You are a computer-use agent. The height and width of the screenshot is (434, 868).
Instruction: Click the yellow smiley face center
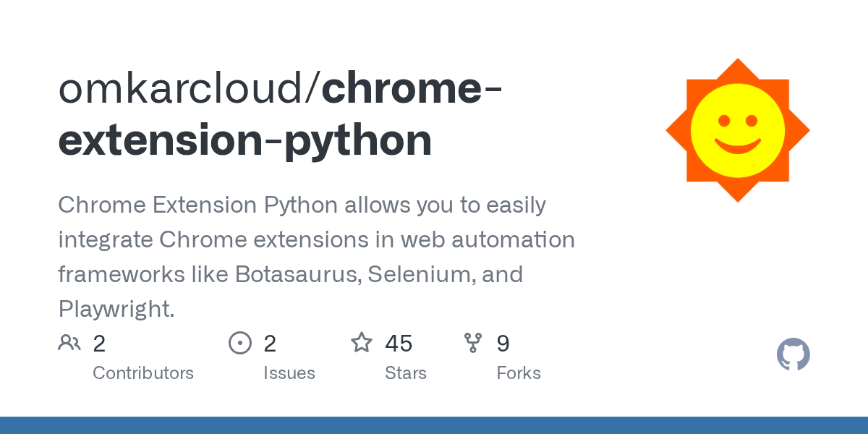pyautogui.click(x=737, y=130)
